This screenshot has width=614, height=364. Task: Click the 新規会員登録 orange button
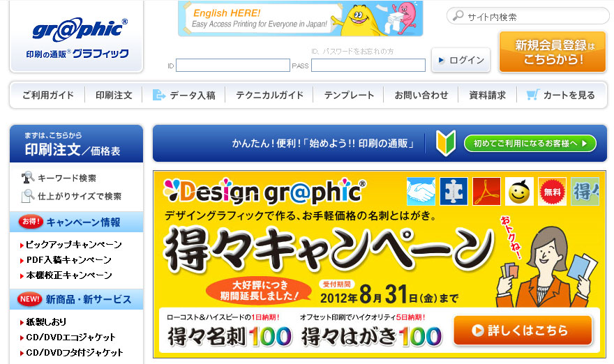553,52
